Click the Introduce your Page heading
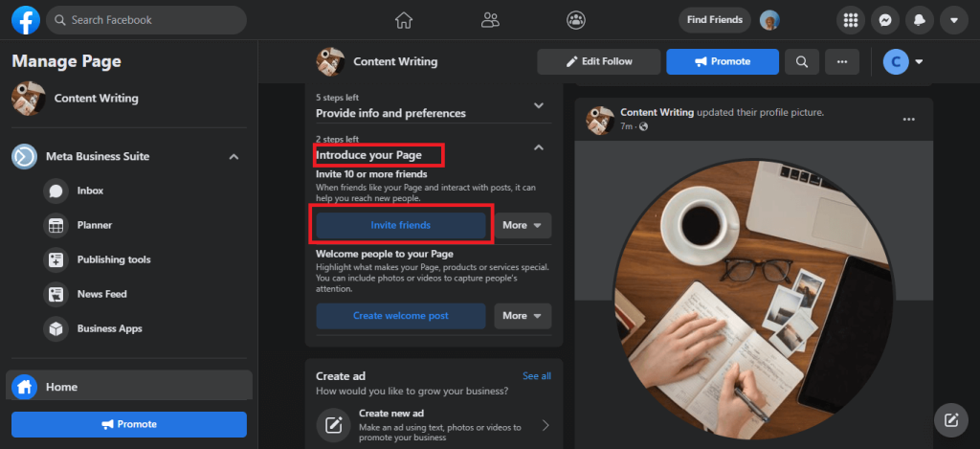The width and height of the screenshot is (980, 449). coord(368,154)
